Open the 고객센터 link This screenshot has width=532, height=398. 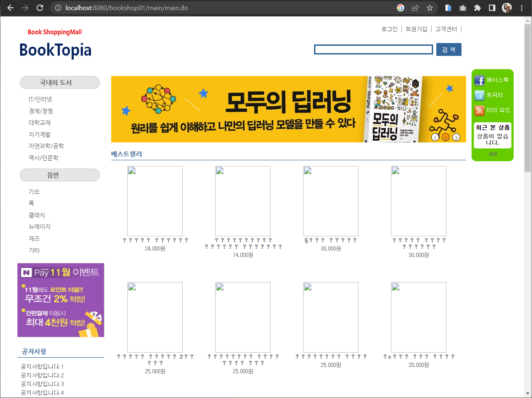(446, 29)
